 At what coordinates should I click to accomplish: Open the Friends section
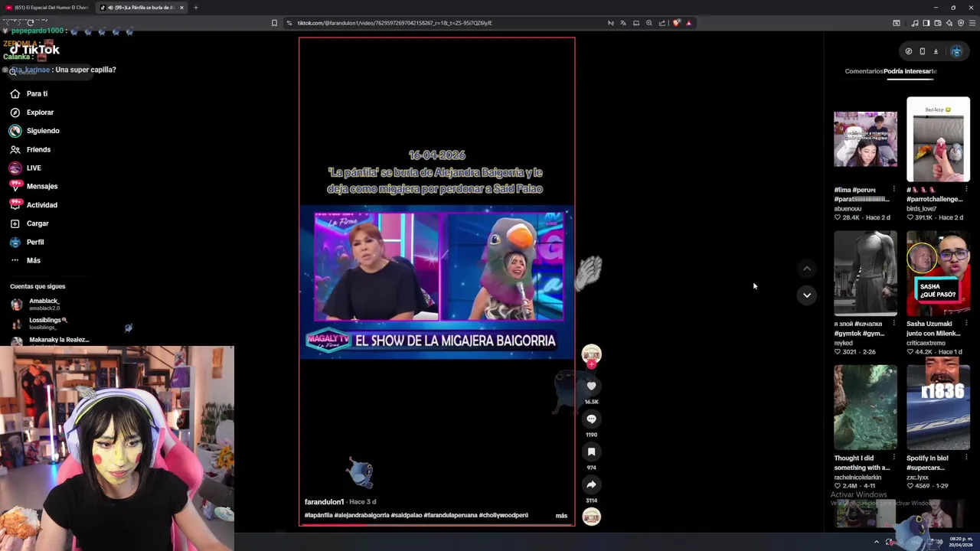coord(31,149)
